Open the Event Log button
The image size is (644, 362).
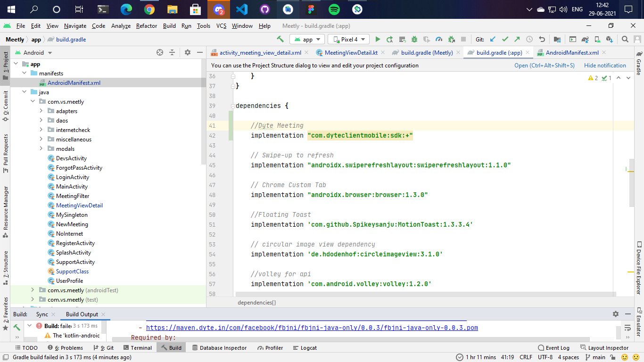[554, 348]
